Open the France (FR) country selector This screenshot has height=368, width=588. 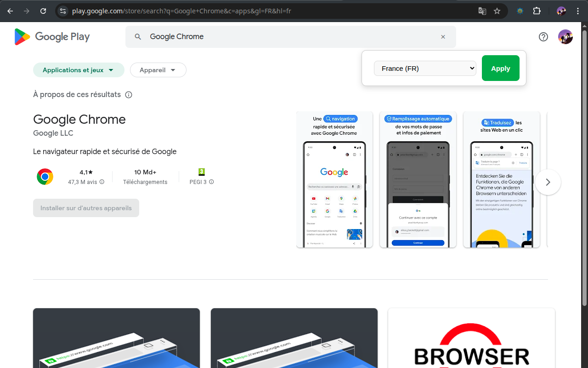point(425,68)
